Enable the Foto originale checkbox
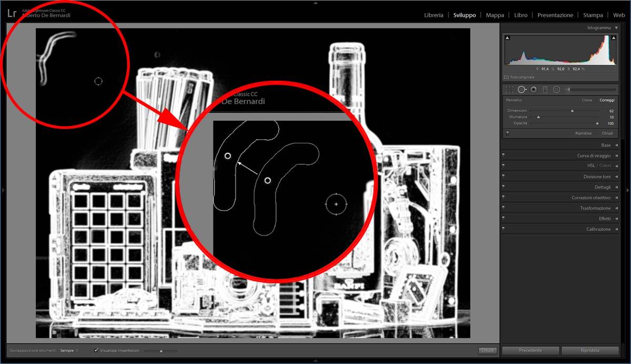This screenshot has height=364, width=631. [x=506, y=77]
